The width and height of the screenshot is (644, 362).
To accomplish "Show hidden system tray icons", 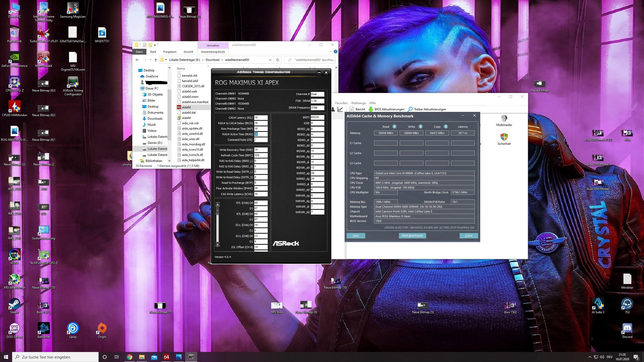I will click(590, 357).
